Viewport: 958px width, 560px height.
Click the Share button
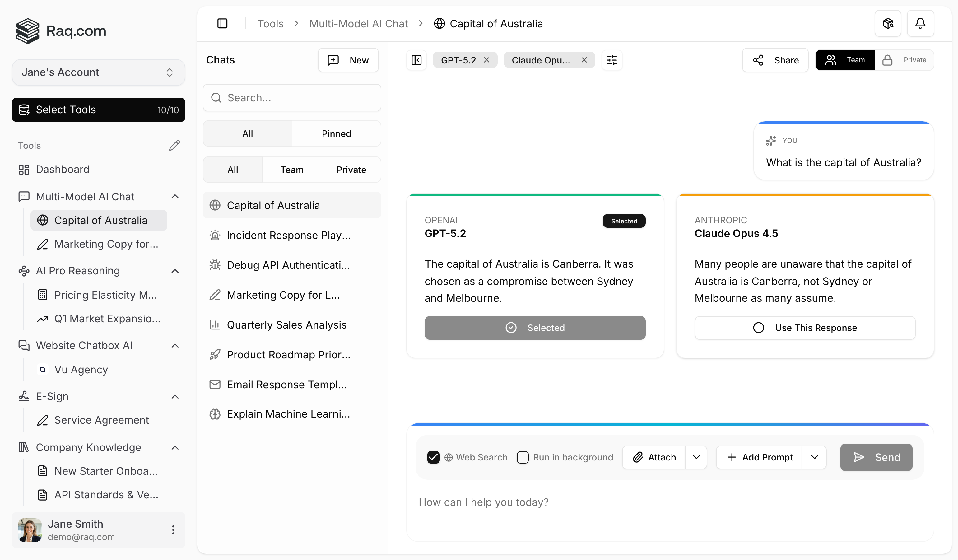coord(775,60)
